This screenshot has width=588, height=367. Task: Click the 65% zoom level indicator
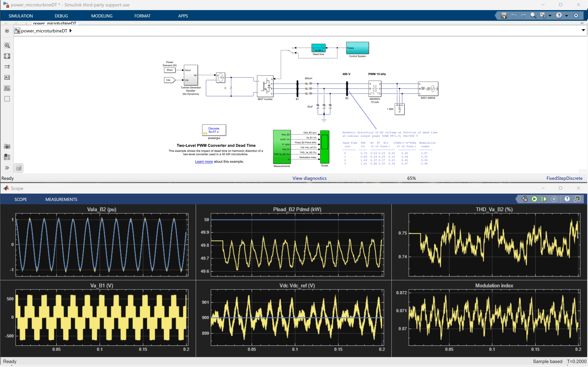(412, 178)
